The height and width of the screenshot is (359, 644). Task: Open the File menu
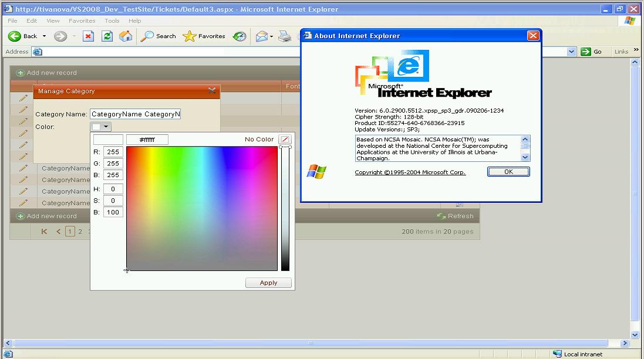[x=12, y=21]
